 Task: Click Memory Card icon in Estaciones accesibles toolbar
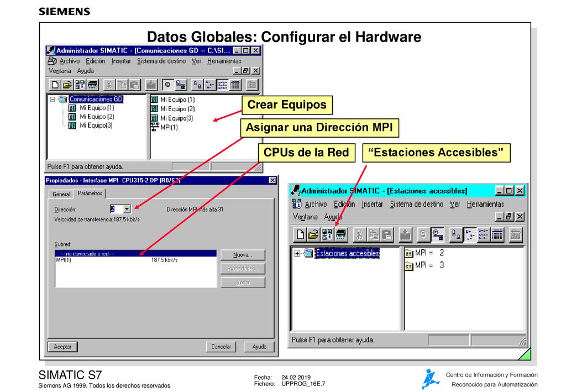coord(340,234)
